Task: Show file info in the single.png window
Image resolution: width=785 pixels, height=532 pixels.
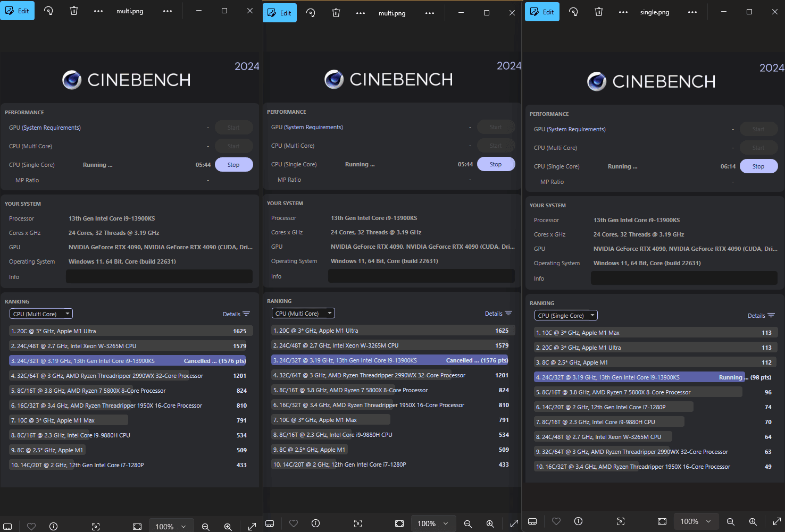Action: pos(579,521)
